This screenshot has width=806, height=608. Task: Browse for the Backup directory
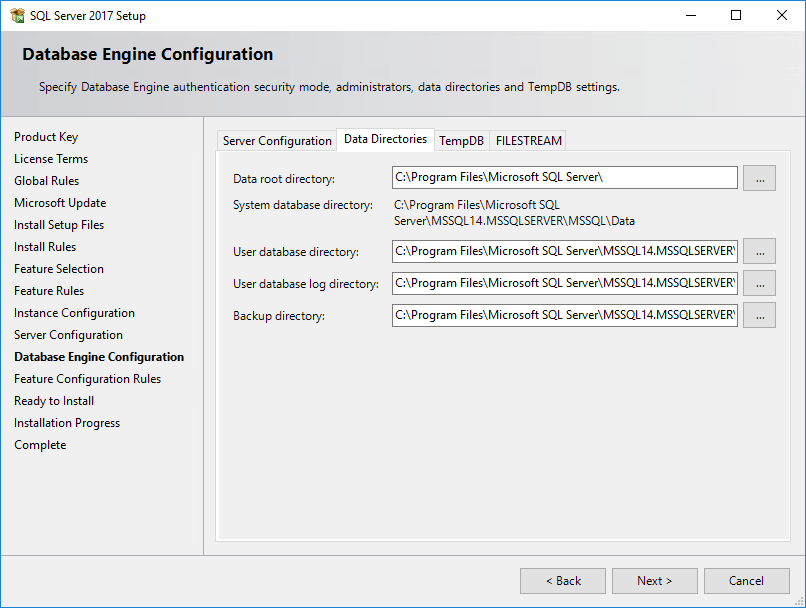click(x=759, y=315)
